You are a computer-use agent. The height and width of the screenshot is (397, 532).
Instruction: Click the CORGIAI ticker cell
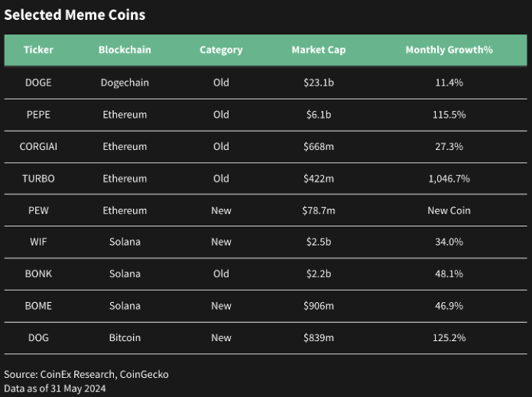[38, 147]
